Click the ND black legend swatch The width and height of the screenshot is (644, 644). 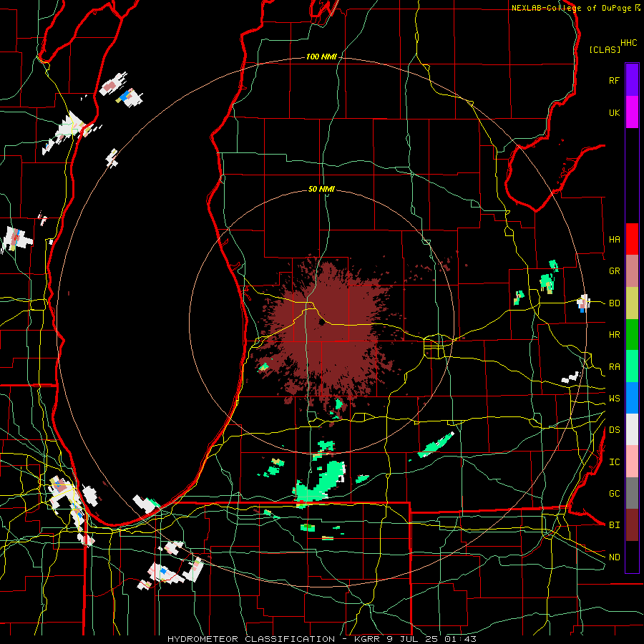click(x=632, y=557)
